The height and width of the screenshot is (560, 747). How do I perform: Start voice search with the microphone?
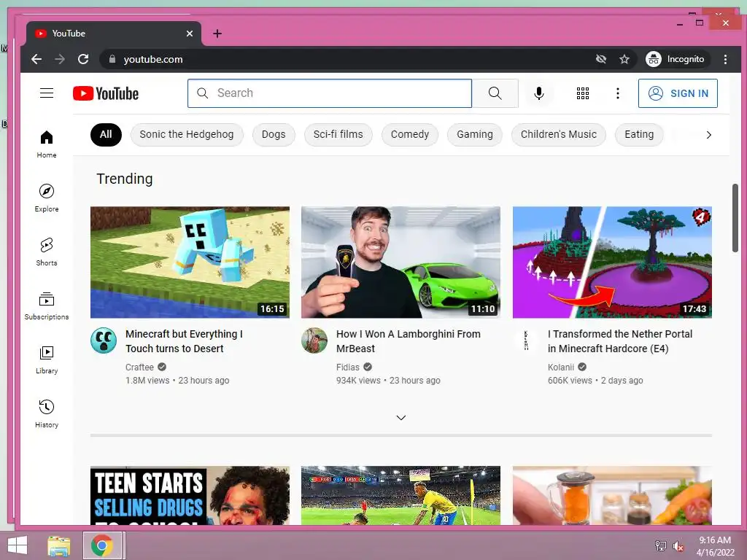pos(539,93)
